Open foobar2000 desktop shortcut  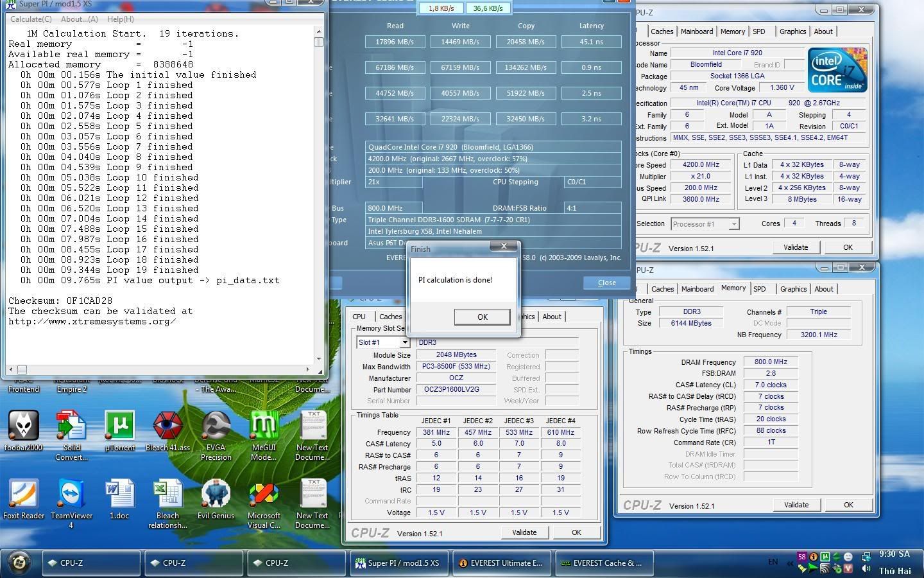(24, 432)
